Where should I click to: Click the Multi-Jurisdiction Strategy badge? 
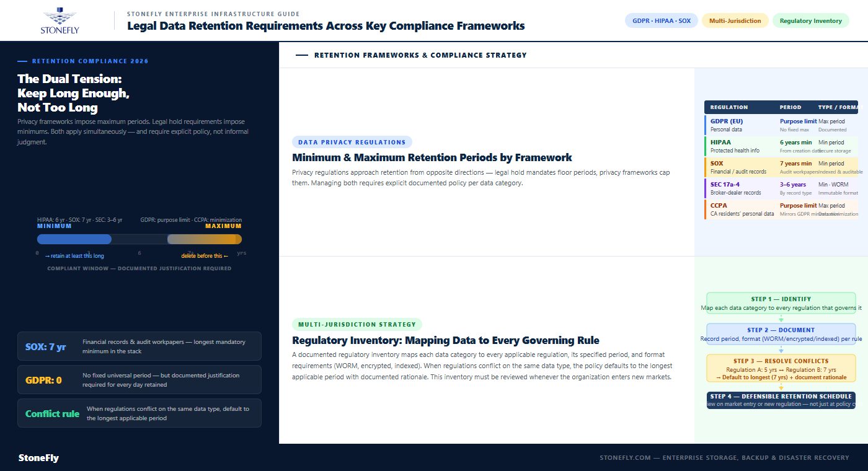pos(357,324)
